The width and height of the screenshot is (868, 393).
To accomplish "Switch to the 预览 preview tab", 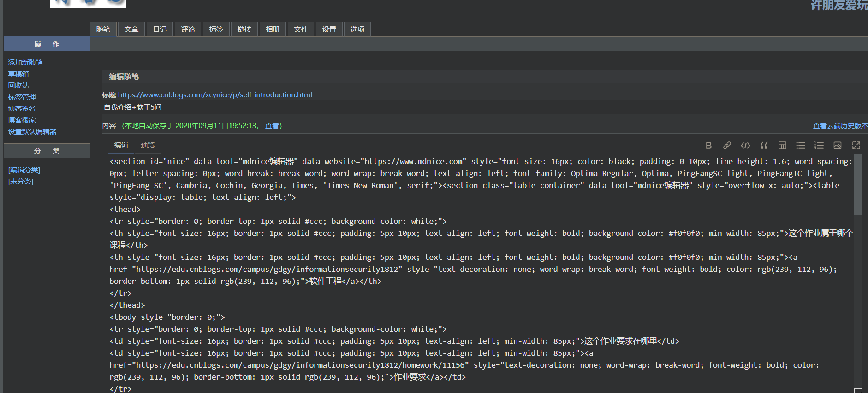I will (148, 145).
